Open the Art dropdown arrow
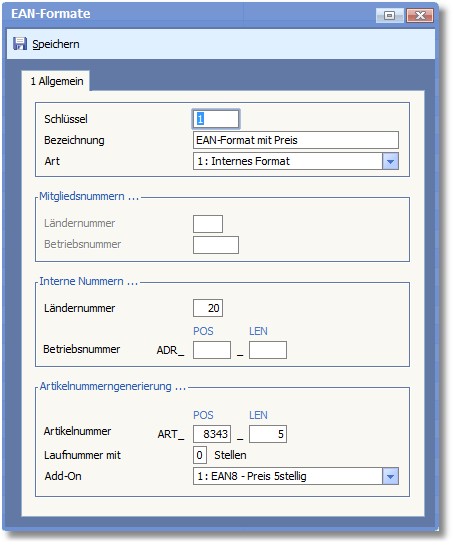 point(390,161)
